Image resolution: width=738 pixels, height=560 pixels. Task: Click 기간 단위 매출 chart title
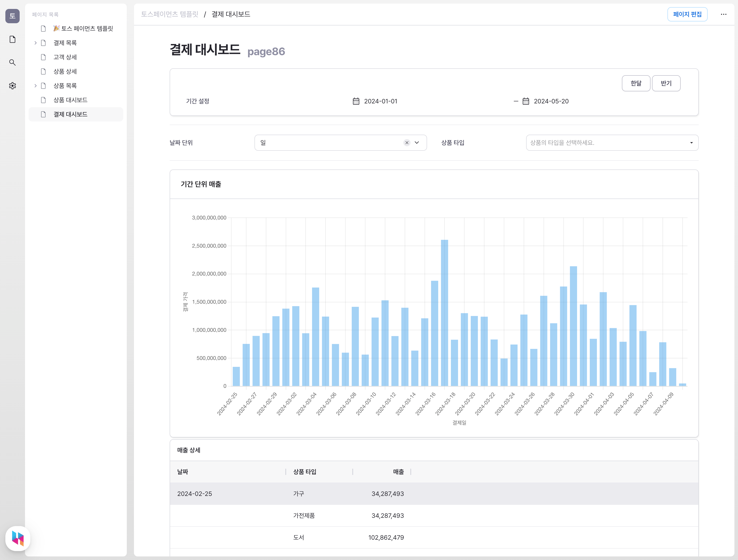[201, 184]
